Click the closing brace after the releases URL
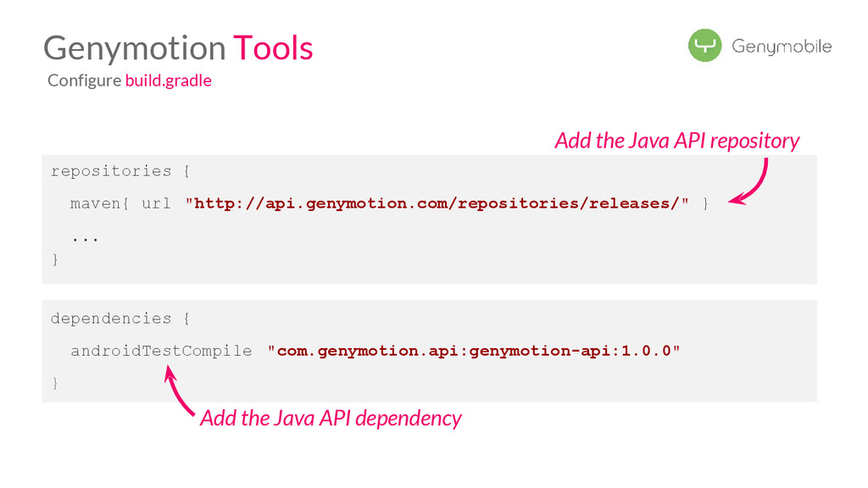 coord(705,203)
